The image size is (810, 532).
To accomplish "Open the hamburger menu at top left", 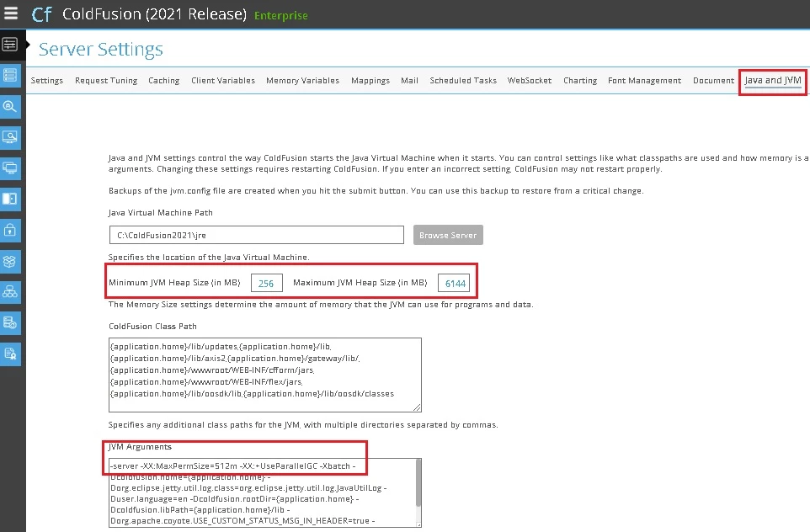I will tap(10, 13).
